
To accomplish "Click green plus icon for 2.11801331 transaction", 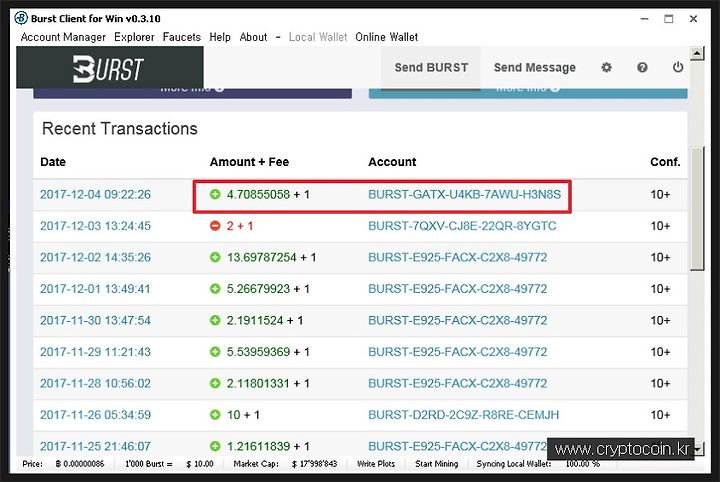I will click(x=215, y=383).
